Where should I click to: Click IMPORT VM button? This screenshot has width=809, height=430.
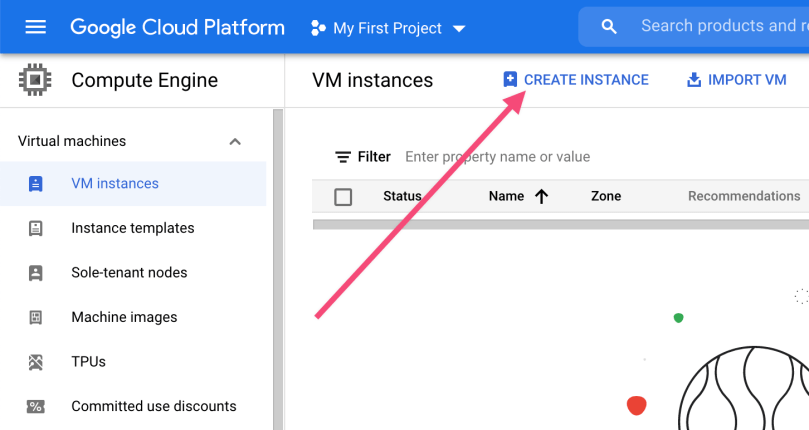(x=736, y=79)
